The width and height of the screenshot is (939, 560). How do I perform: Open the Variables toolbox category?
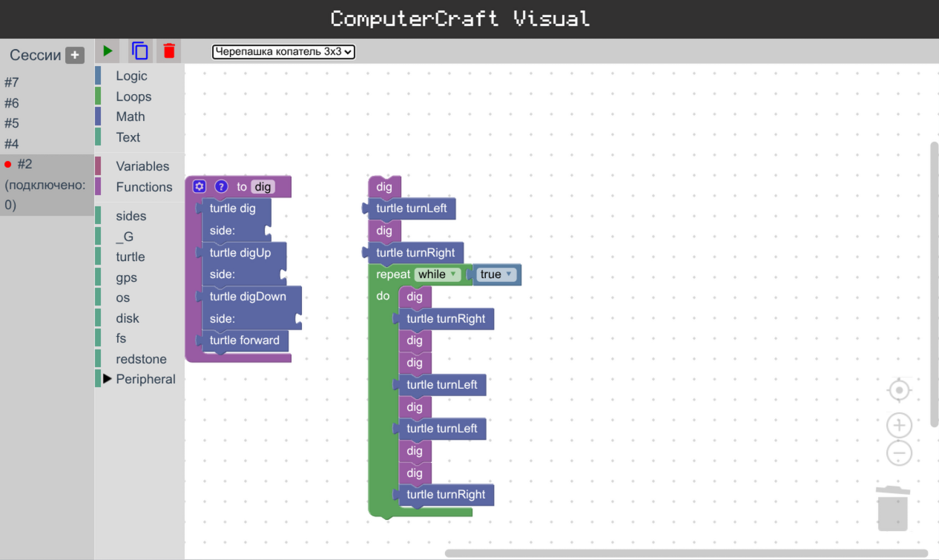pos(139,166)
